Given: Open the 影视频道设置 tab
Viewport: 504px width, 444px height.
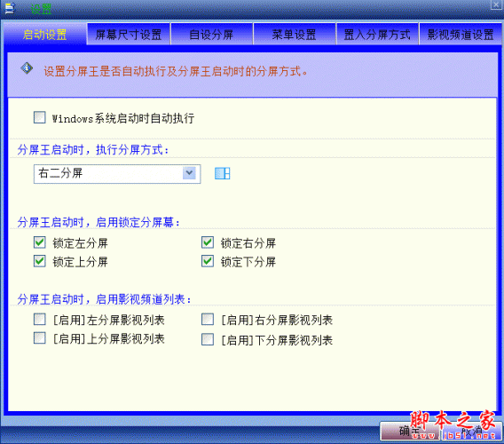Looking at the screenshot, I should point(461,35).
